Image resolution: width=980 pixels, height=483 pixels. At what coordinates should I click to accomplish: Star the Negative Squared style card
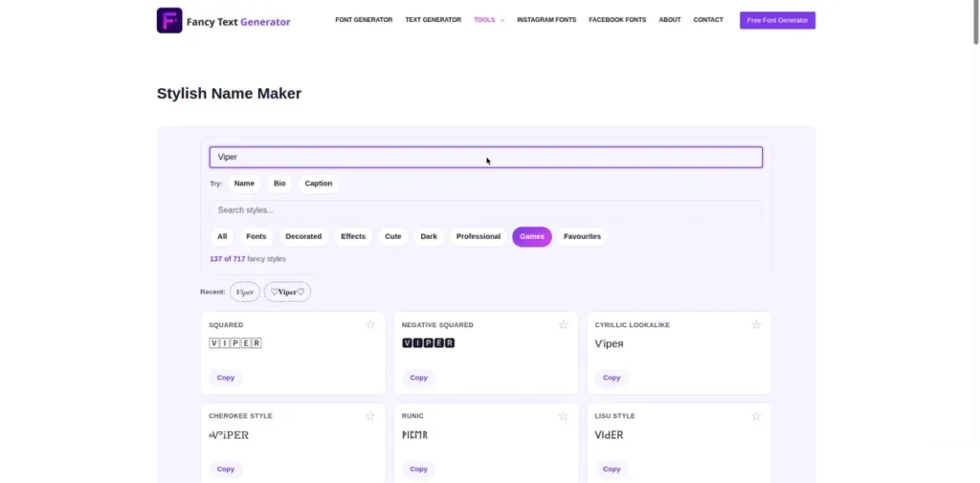point(563,325)
